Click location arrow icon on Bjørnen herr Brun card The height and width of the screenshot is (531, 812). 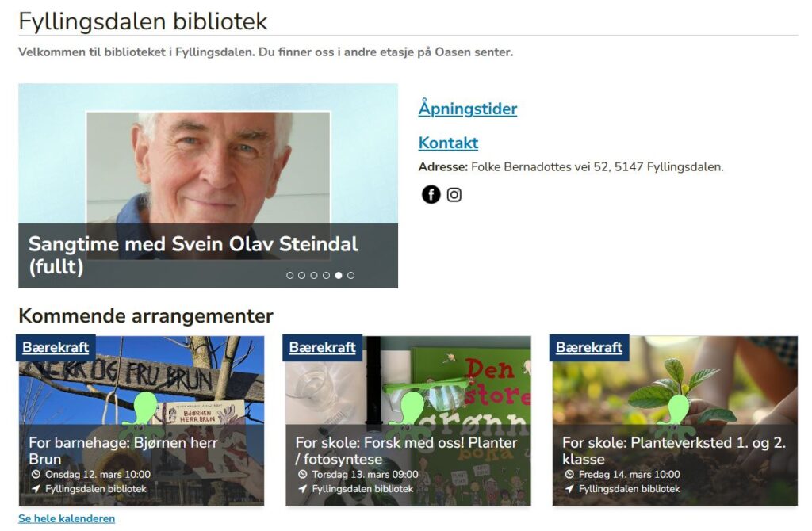click(36, 488)
